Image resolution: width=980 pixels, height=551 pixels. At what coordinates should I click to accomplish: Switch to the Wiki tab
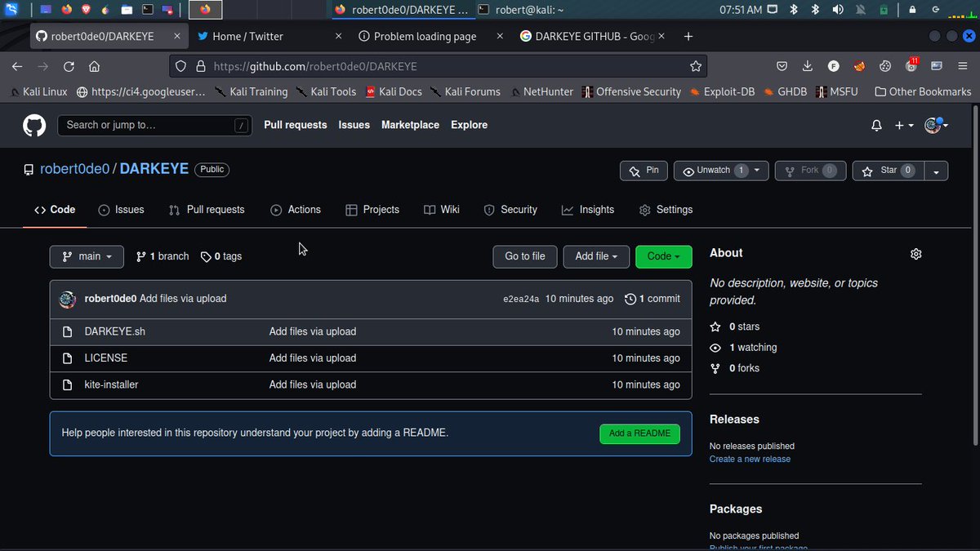(442, 210)
